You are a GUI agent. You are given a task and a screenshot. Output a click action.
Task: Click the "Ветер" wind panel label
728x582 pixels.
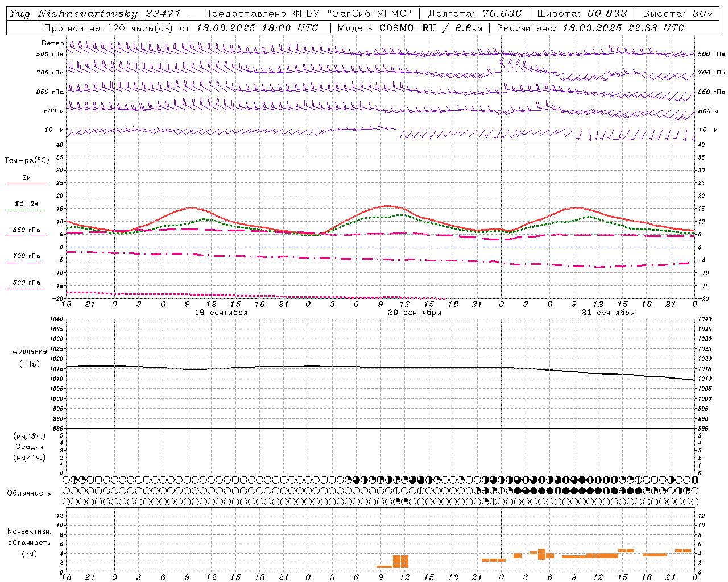click(53, 43)
